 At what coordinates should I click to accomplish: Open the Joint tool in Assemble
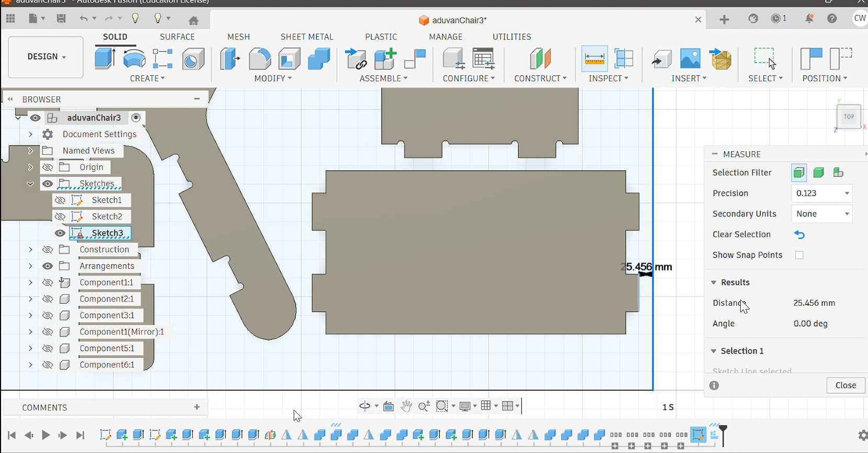[x=415, y=59]
